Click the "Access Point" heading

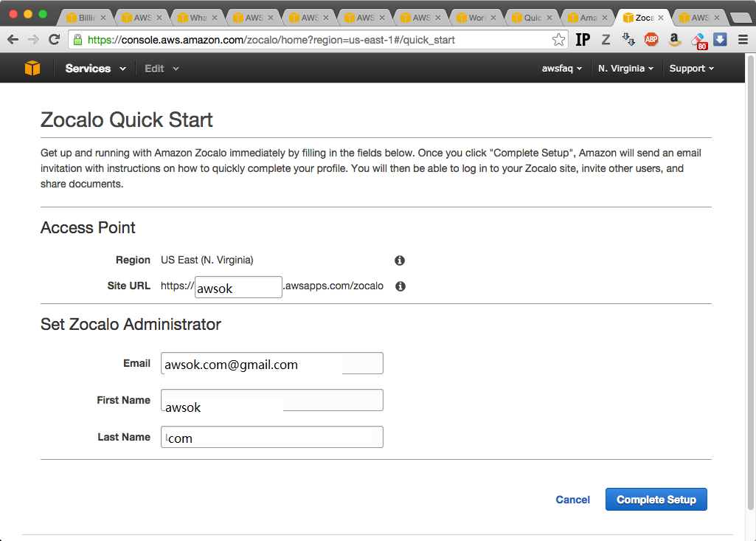point(88,227)
